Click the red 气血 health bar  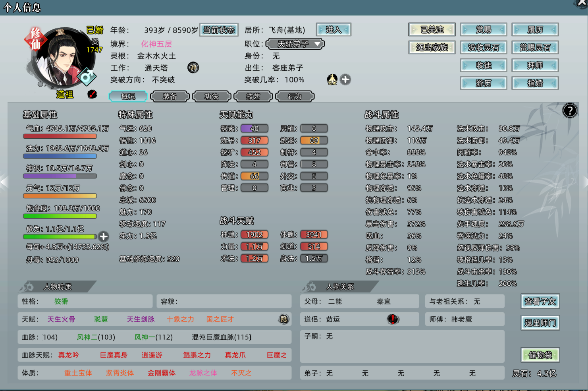point(60,136)
